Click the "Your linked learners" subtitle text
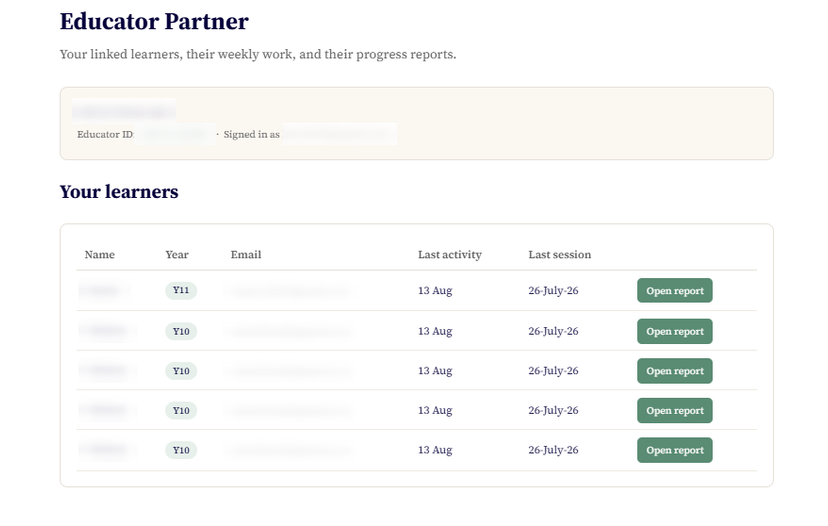This screenshot has width=828, height=526. [x=258, y=54]
